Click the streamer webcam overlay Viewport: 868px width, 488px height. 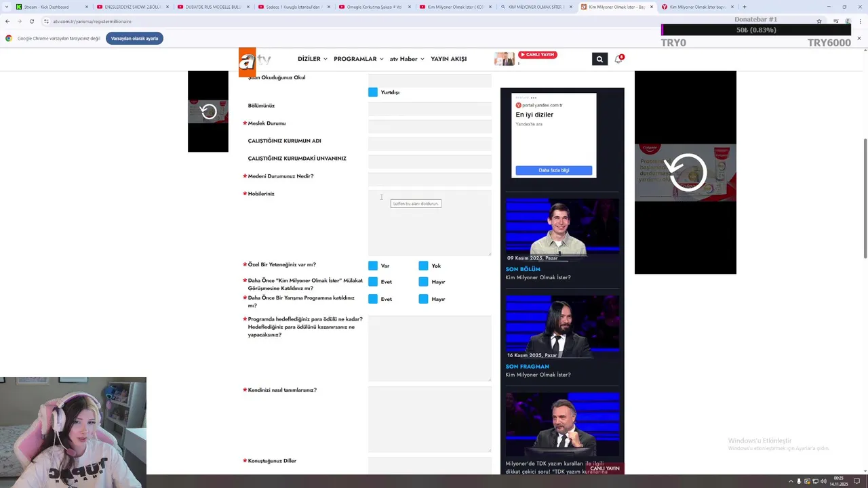(73, 432)
